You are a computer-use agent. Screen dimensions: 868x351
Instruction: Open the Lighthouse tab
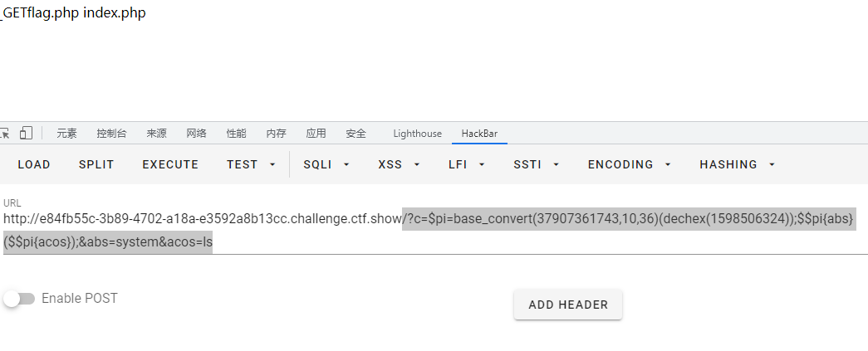(x=417, y=134)
